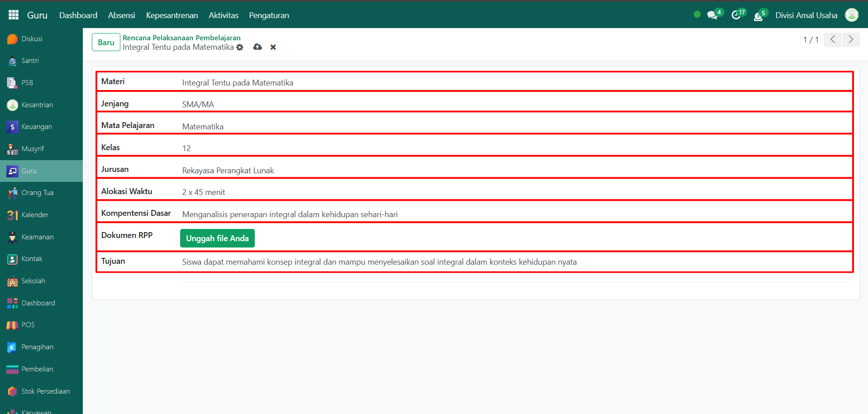Open the Santri sidebar app

coord(30,61)
